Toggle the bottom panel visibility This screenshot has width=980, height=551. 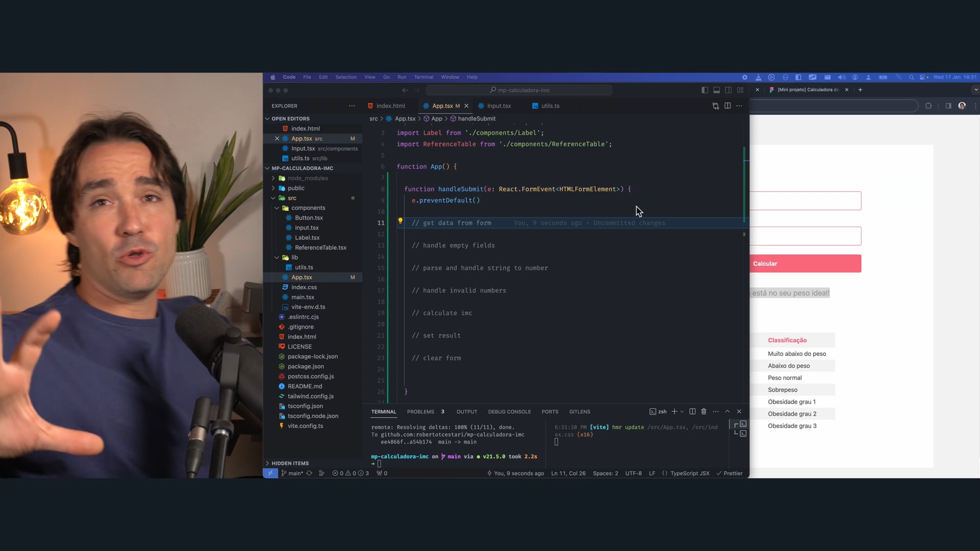[716, 90]
